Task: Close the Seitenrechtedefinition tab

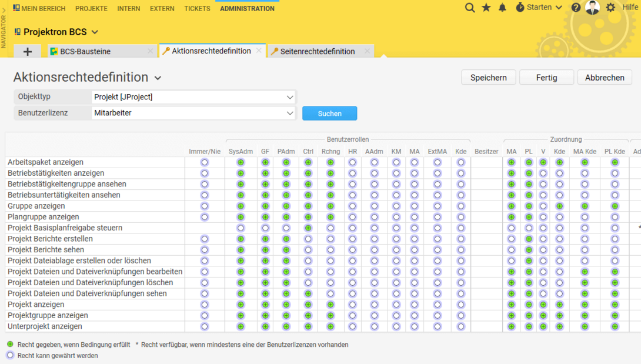Action: tap(367, 51)
